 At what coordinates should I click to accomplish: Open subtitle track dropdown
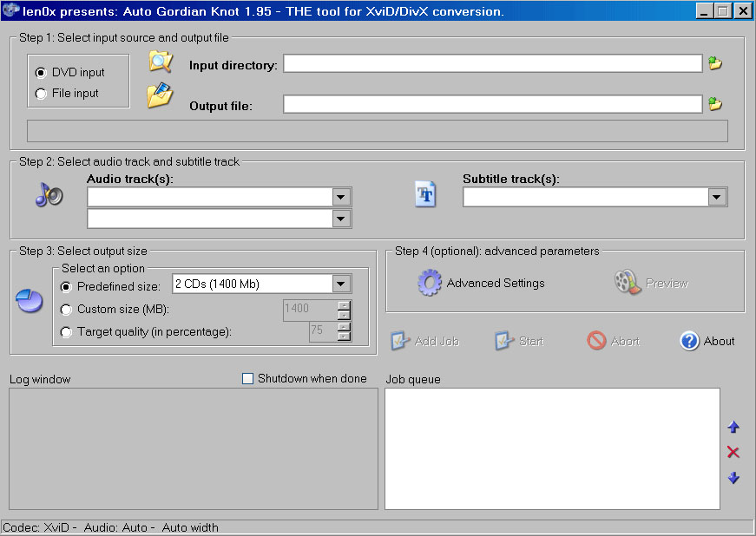point(717,197)
